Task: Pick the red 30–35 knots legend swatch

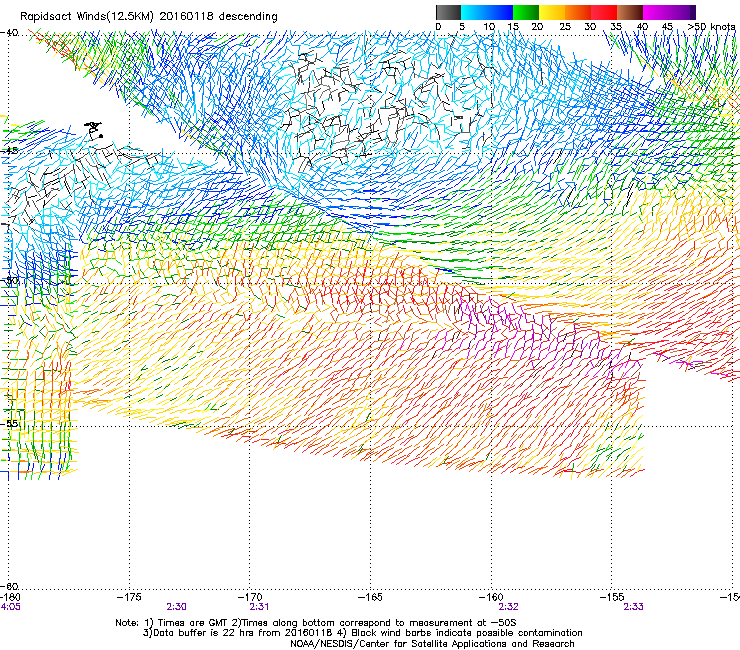Action: pyautogui.click(x=604, y=12)
